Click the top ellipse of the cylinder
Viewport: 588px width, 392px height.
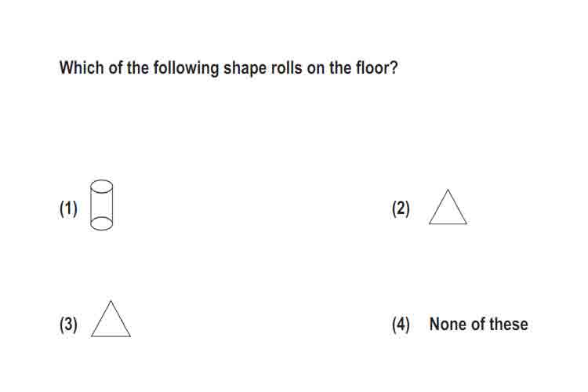[x=101, y=187]
